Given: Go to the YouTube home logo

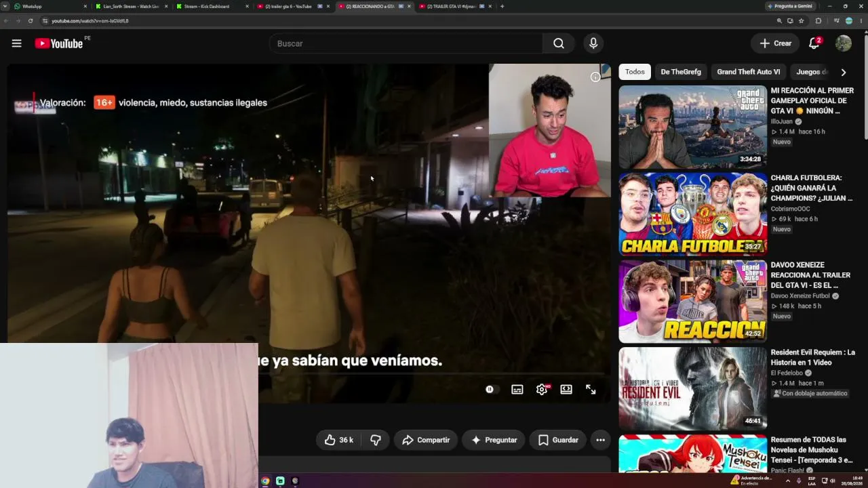Looking at the screenshot, I should (x=59, y=43).
